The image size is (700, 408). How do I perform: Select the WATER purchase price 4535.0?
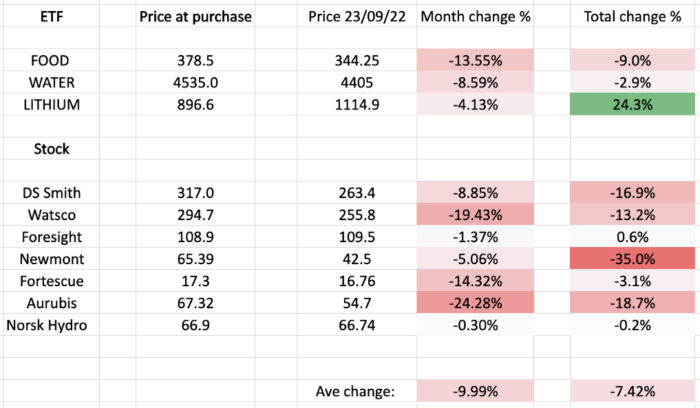pos(196,83)
